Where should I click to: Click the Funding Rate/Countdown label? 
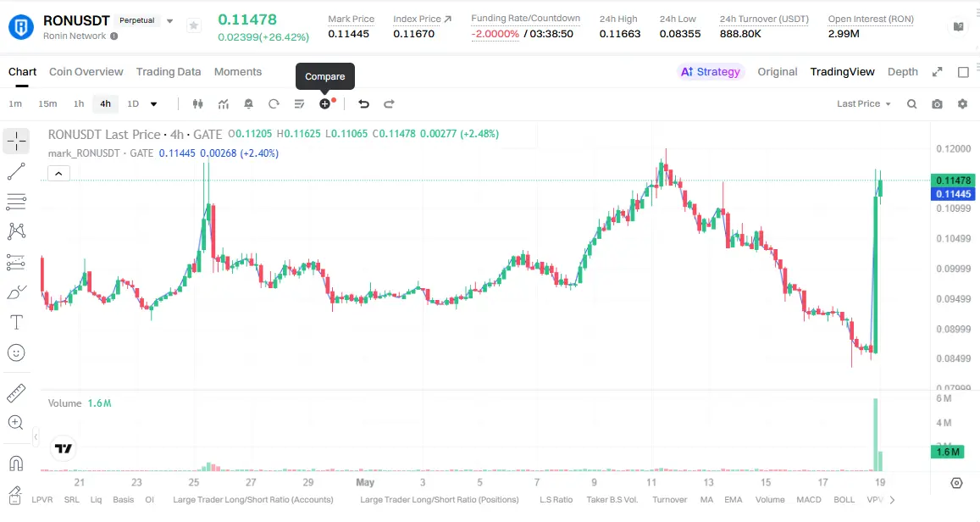526,18
